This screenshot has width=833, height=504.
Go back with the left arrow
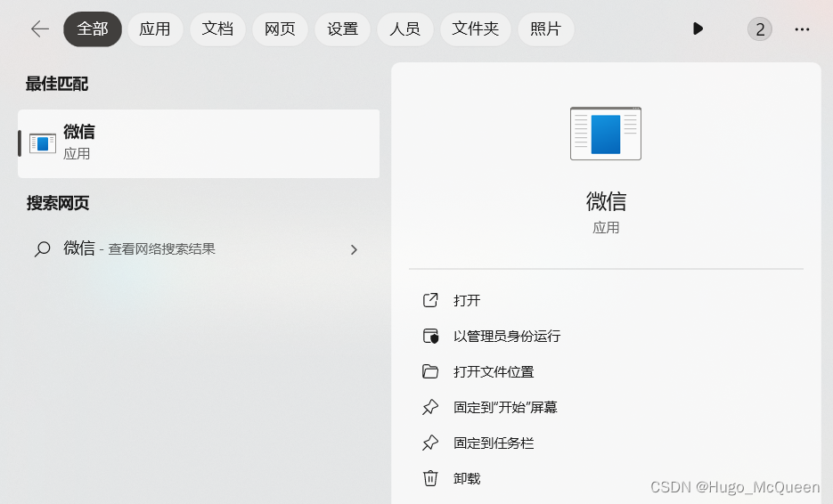point(40,29)
